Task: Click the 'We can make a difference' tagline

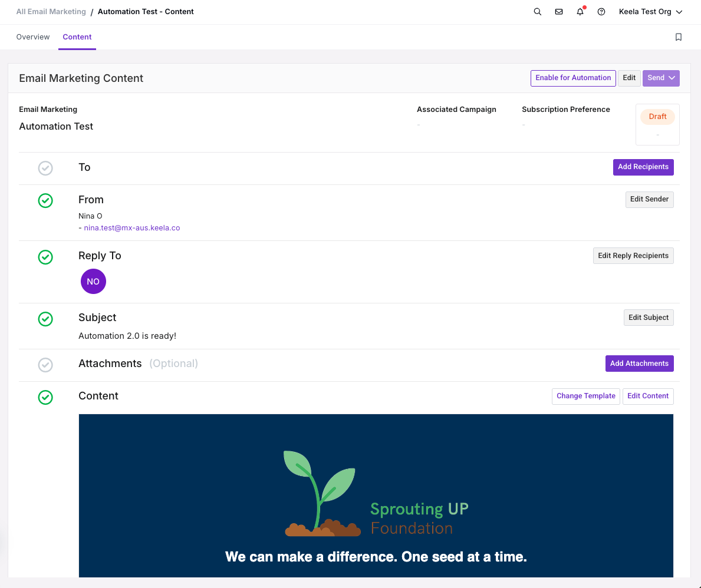Action: click(x=376, y=557)
